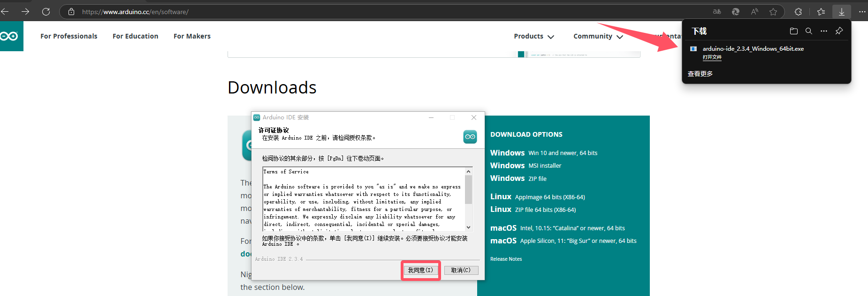The height and width of the screenshot is (296, 868).
Task: Click the installer title bar Arduino icon
Action: tap(257, 117)
